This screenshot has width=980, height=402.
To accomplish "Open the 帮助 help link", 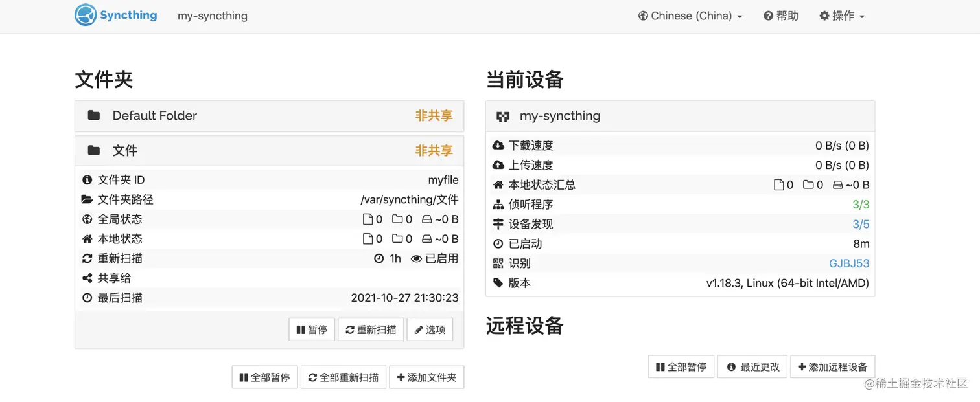I will tap(781, 16).
